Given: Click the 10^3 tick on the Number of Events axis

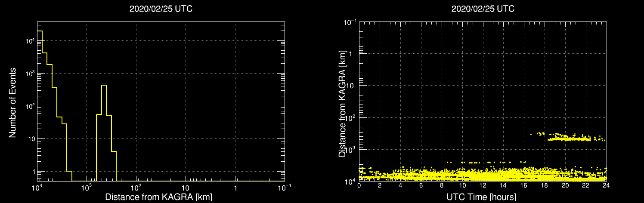Looking at the screenshot, I should click(x=29, y=74).
